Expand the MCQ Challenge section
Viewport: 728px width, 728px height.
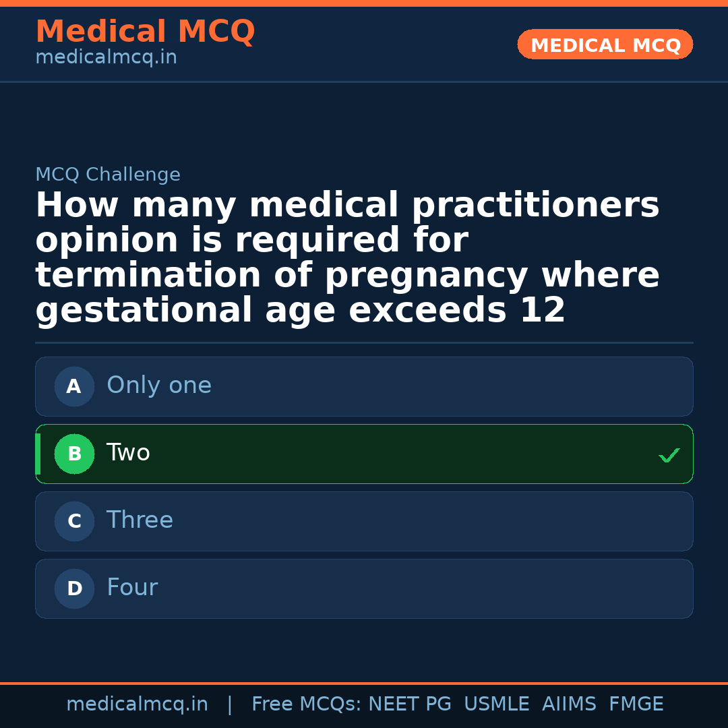pos(108,174)
